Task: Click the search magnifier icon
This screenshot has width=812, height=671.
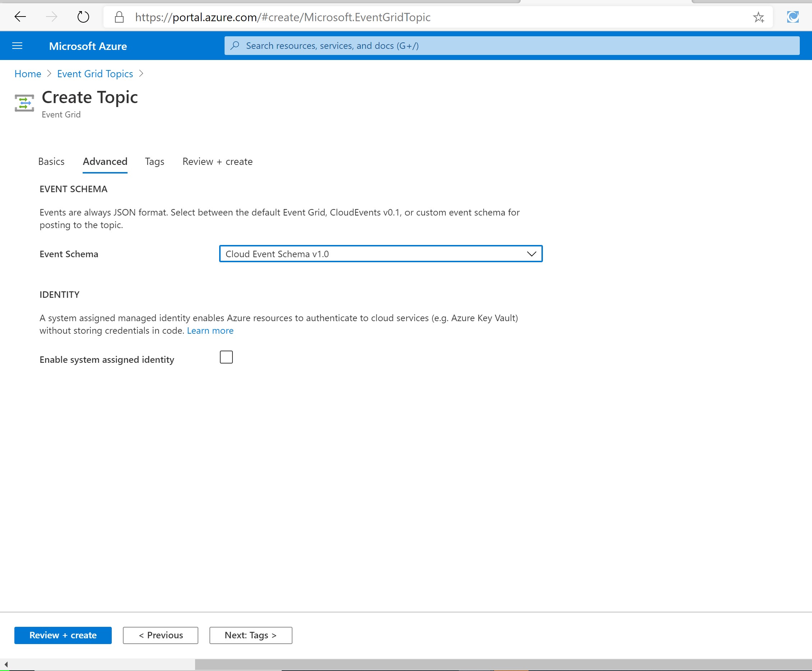Action: click(235, 46)
